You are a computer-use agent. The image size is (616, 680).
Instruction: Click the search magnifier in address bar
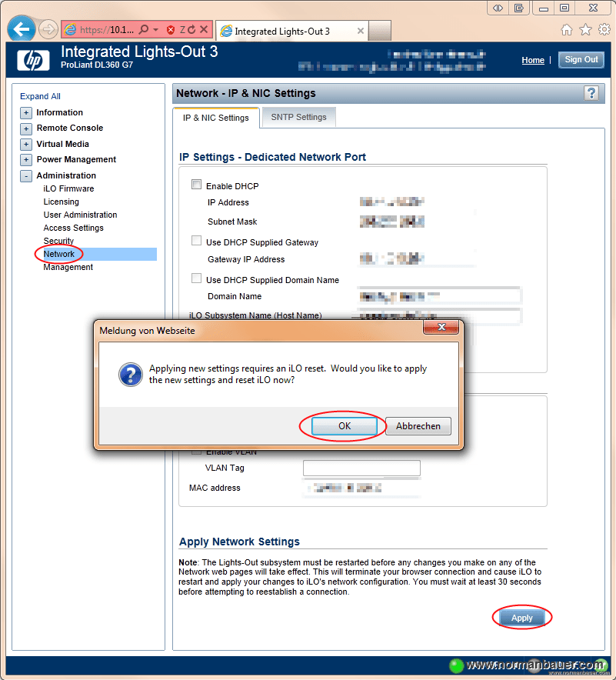pos(144,29)
